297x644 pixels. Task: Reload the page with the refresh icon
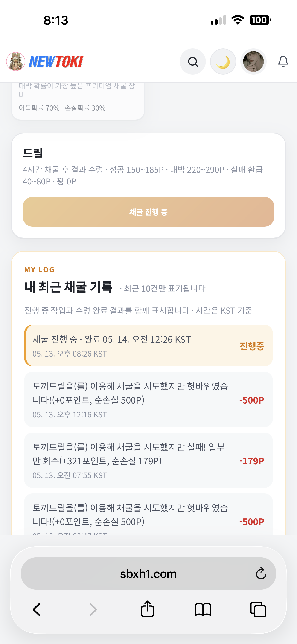point(261,574)
